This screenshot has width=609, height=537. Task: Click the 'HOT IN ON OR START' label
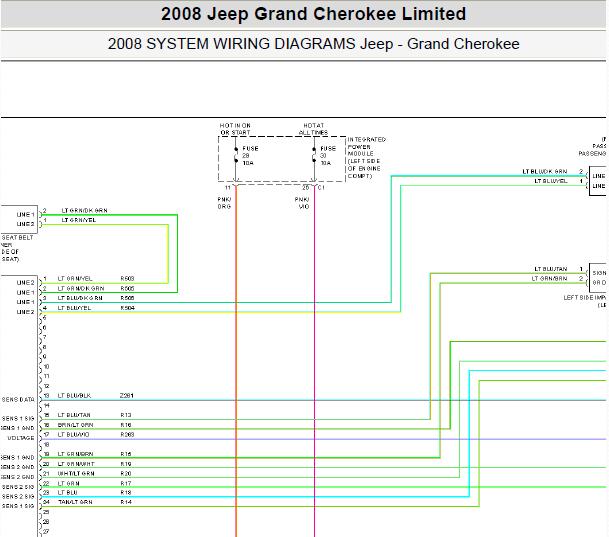pos(235,129)
